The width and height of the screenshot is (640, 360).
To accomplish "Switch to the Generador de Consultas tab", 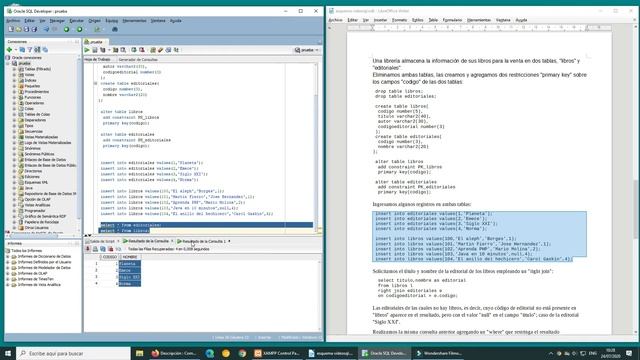I will click(x=138, y=60).
